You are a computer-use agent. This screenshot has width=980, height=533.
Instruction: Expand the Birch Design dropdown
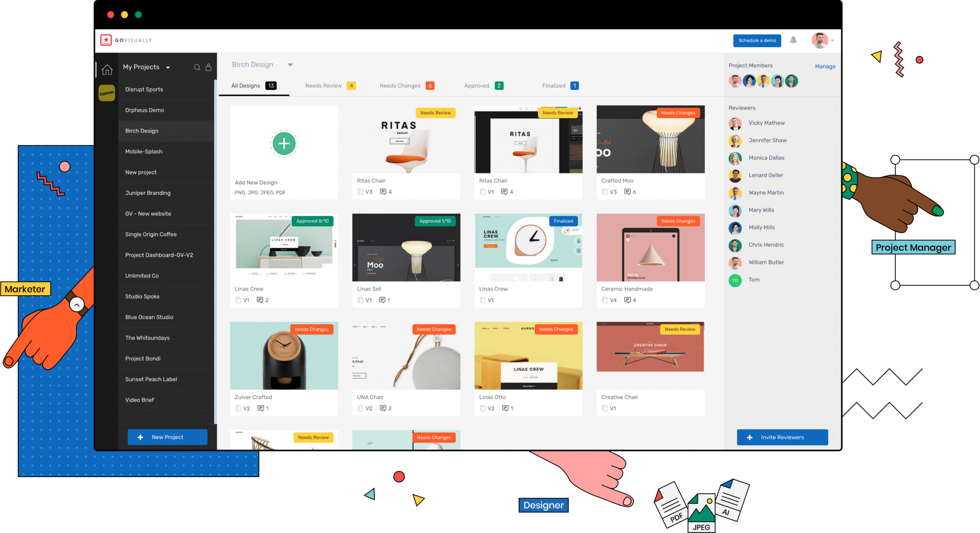tap(291, 64)
